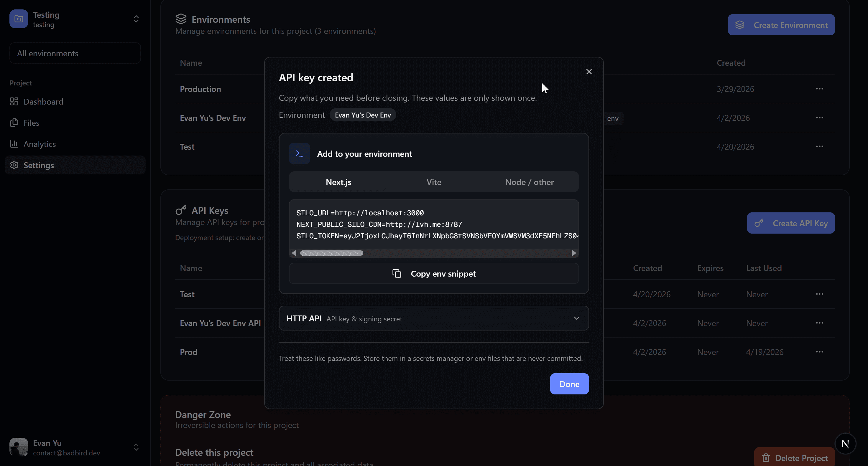
Task: Open more options for Test environment
Action: coord(819,146)
